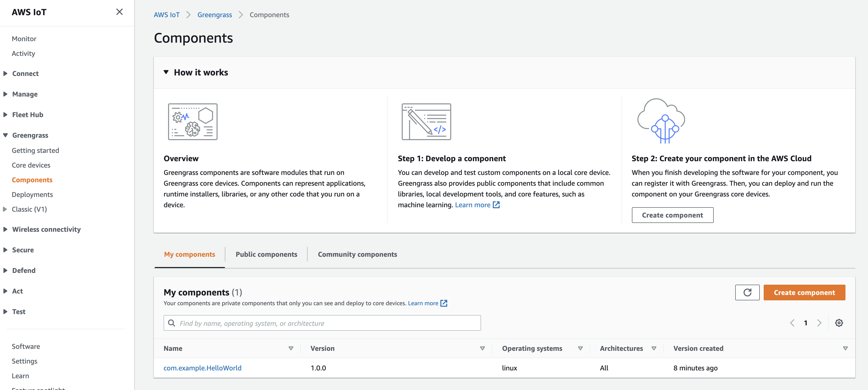Image resolution: width=868 pixels, height=390 pixels.
Task: Open Deployments page
Action: tap(32, 195)
